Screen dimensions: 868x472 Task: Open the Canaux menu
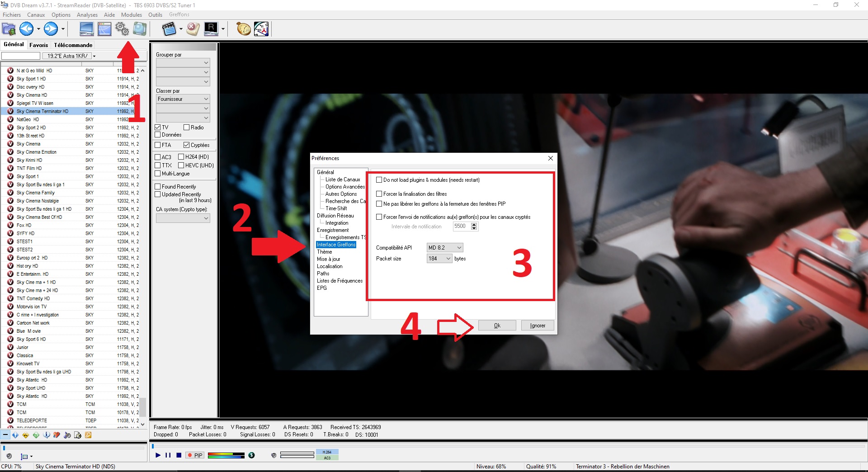click(36, 15)
